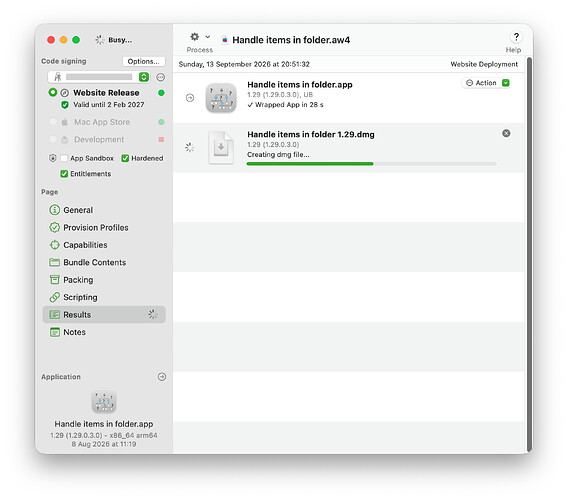Open the Packing page
This screenshot has height=500, width=567.
(104, 280)
